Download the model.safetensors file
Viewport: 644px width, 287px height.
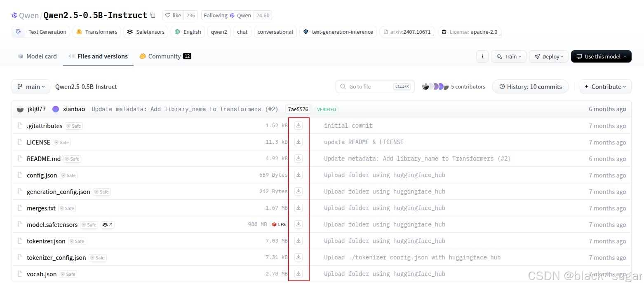pyautogui.click(x=298, y=224)
